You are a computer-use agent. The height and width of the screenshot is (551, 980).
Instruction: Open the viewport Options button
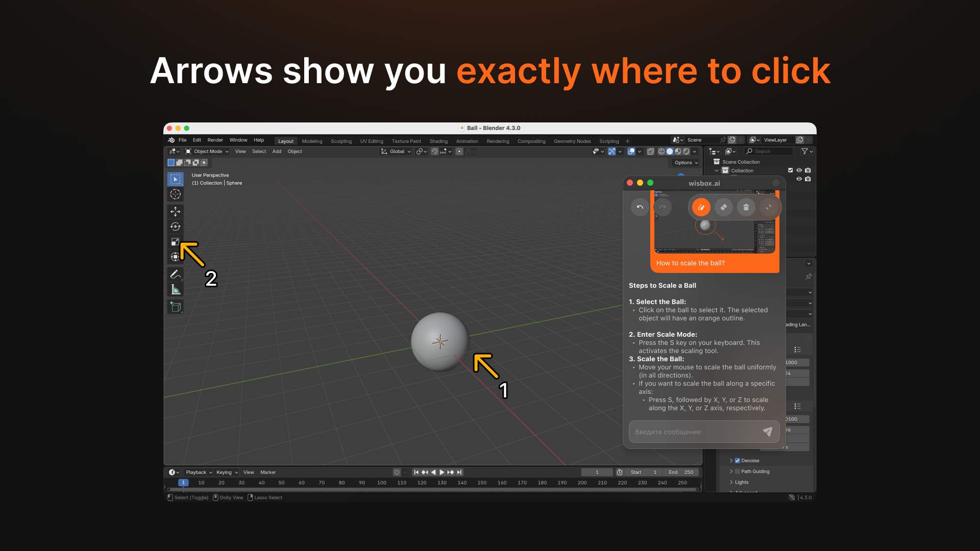coord(685,163)
